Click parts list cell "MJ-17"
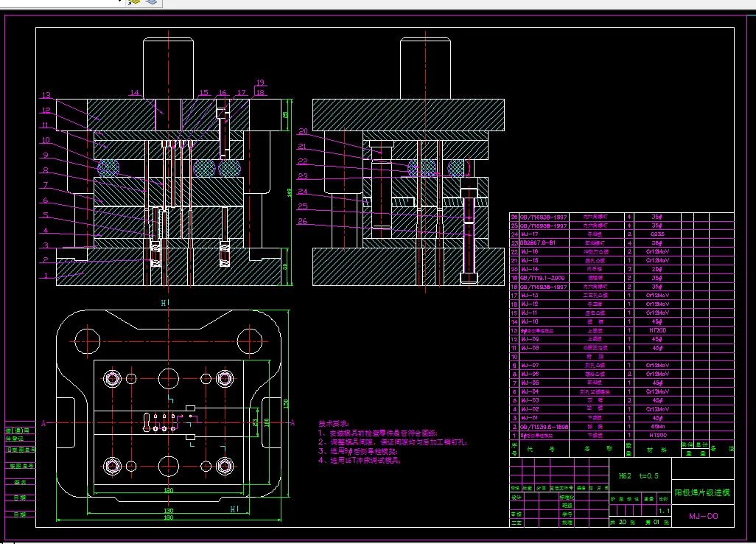The image size is (756, 544). [529, 234]
